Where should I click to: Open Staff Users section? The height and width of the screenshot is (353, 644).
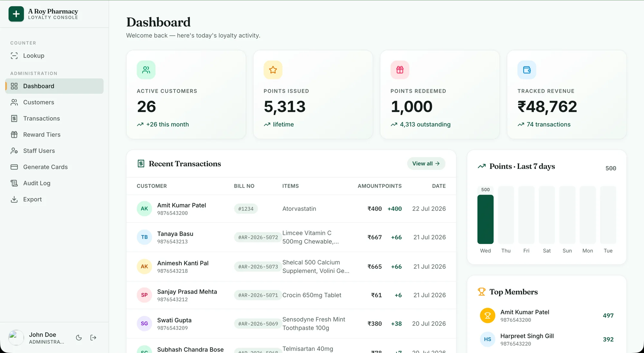coord(54,151)
